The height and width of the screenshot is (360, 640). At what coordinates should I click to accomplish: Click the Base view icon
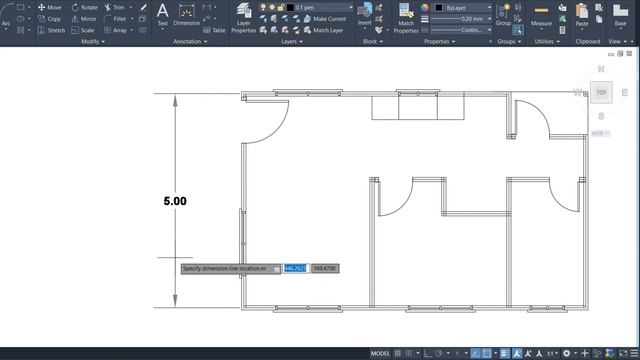click(x=620, y=15)
